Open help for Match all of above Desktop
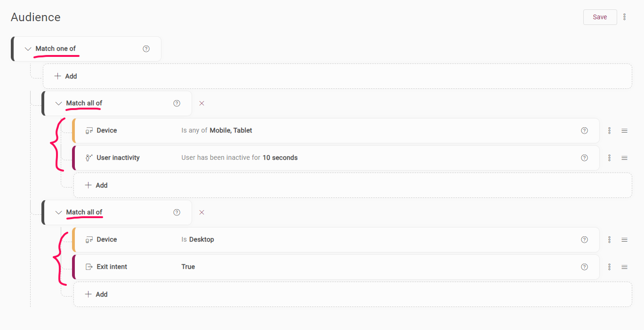 [177, 212]
